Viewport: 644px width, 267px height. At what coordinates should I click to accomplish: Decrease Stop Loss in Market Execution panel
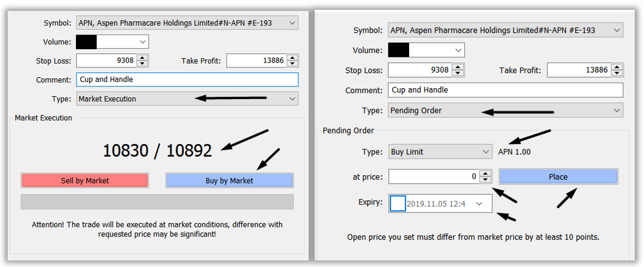point(142,64)
